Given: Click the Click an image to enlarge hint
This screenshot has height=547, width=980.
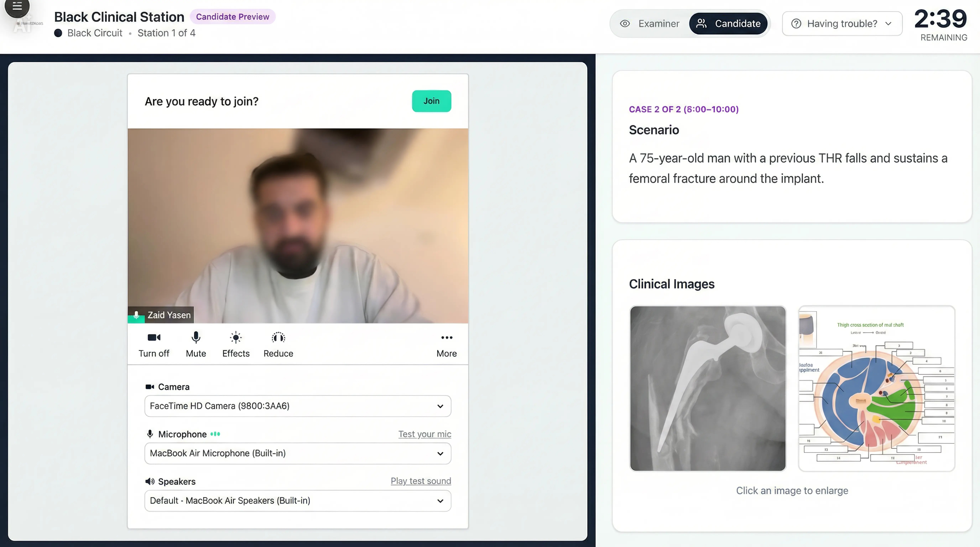Looking at the screenshot, I should tap(792, 491).
